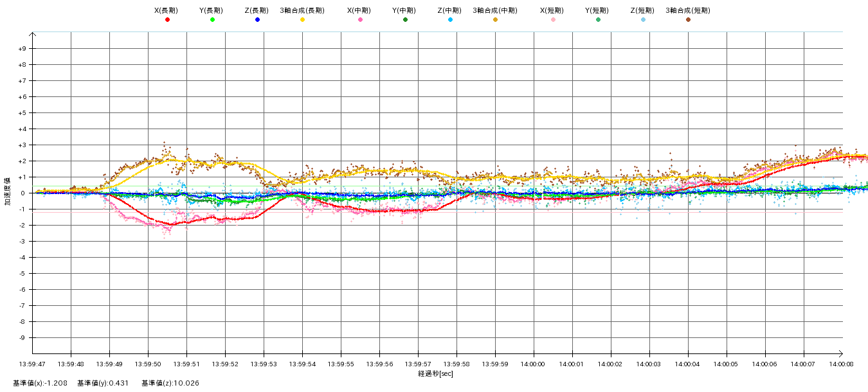
Task: Click the light blue Z(中期) legend marker
Action: click(450, 20)
